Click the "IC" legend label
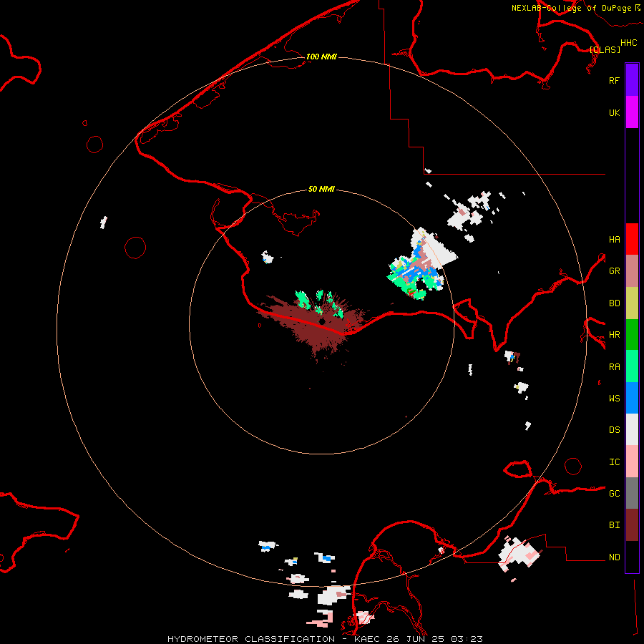Screen dimensions: 644x644 (x=614, y=462)
